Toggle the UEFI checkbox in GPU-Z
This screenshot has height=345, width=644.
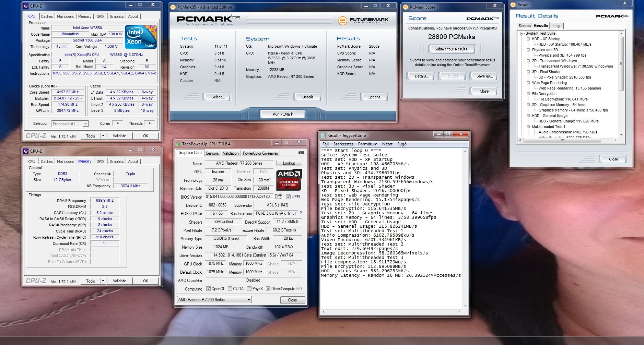(x=288, y=197)
